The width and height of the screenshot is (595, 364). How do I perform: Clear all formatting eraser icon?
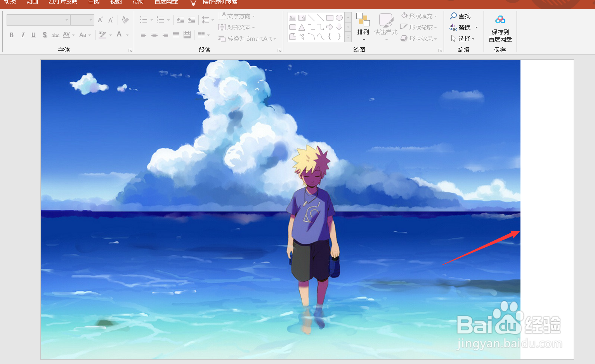(x=125, y=20)
